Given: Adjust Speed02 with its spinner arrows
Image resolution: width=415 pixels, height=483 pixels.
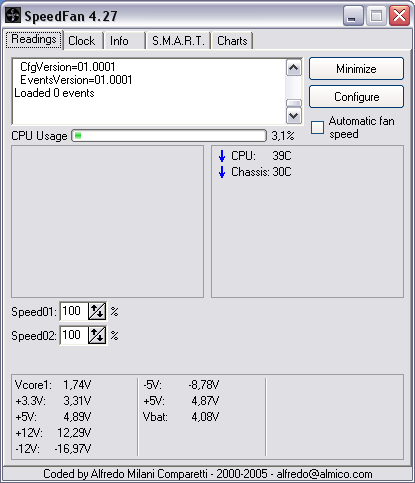Looking at the screenshot, I should [97, 335].
